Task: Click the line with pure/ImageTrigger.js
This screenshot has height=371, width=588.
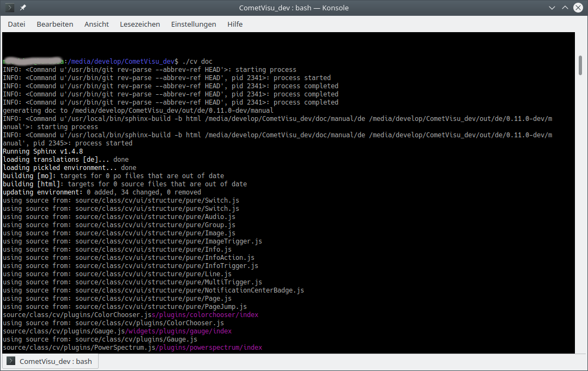Action: pyautogui.click(x=132, y=241)
